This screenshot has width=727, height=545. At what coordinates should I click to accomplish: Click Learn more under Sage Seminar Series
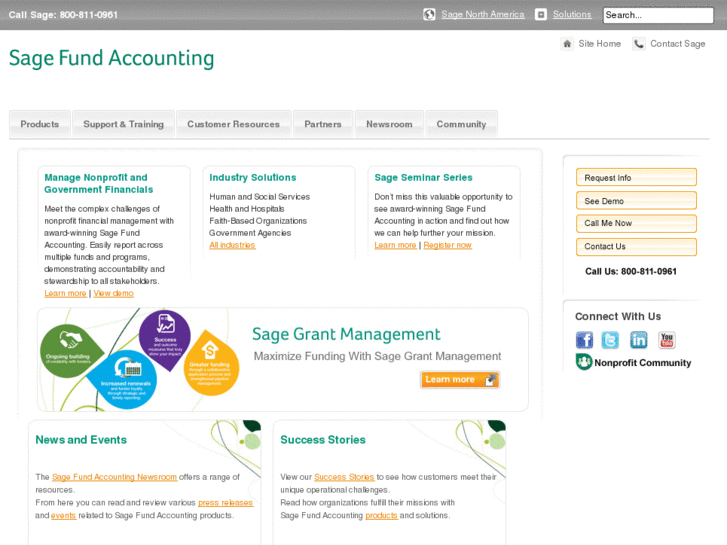(395, 245)
